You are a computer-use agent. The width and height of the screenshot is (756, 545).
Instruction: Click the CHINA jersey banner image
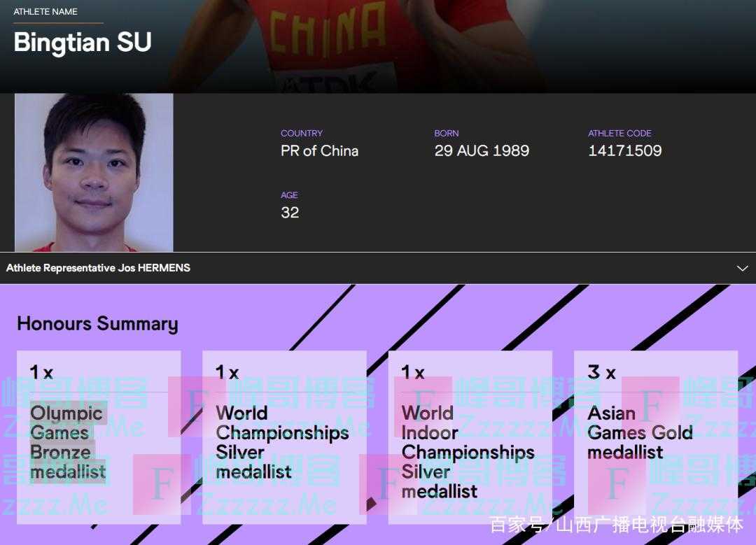click(328, 45)
